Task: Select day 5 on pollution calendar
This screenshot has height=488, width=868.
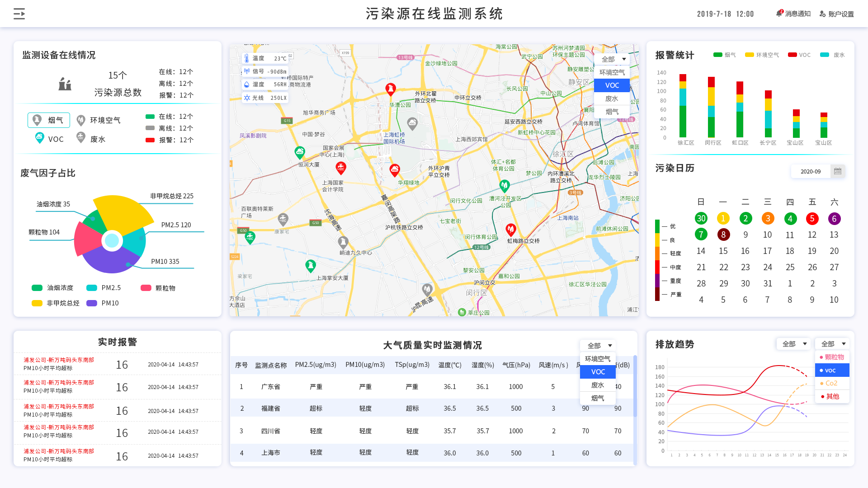Action: (x=812, y=219)
